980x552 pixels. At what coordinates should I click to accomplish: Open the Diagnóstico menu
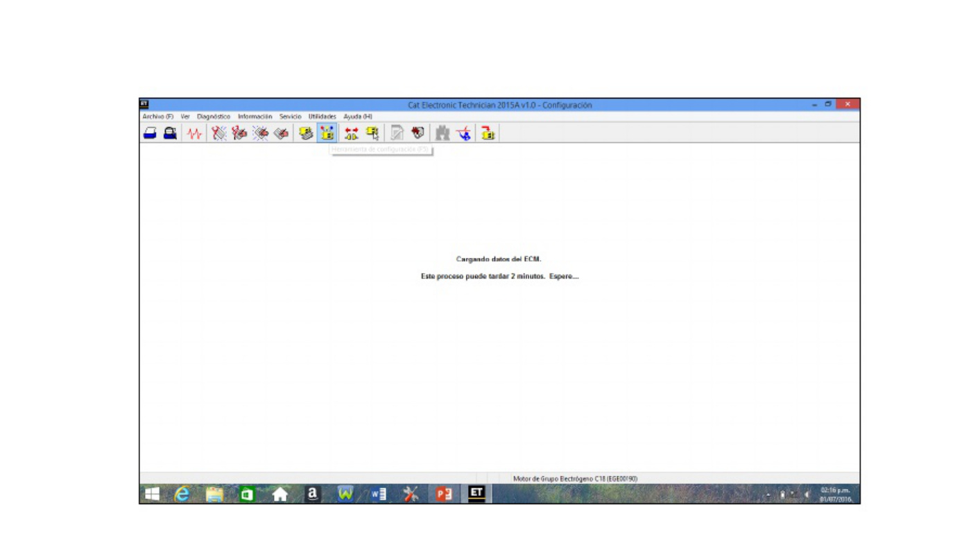tap(214, 117)
